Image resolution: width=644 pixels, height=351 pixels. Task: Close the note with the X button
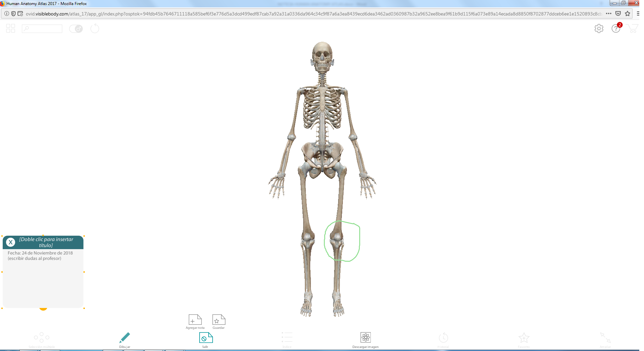click(11, 242)
